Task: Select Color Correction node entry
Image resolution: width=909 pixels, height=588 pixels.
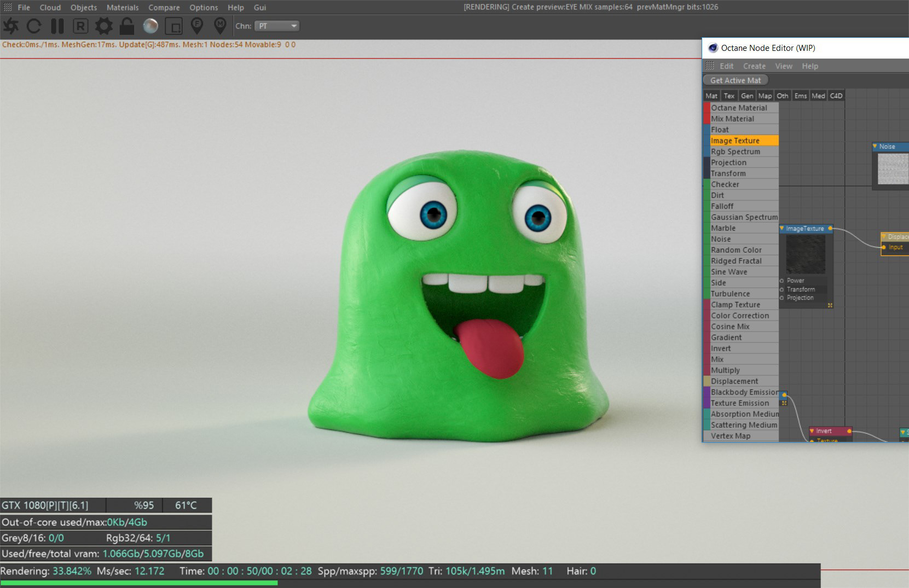Action: (741, 316)
